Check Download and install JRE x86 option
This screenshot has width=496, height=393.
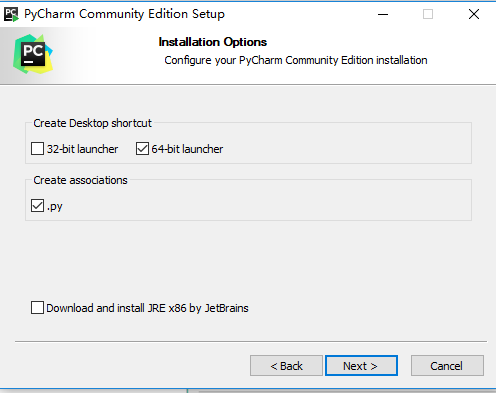pyautogui.click(x=37, y=308)
